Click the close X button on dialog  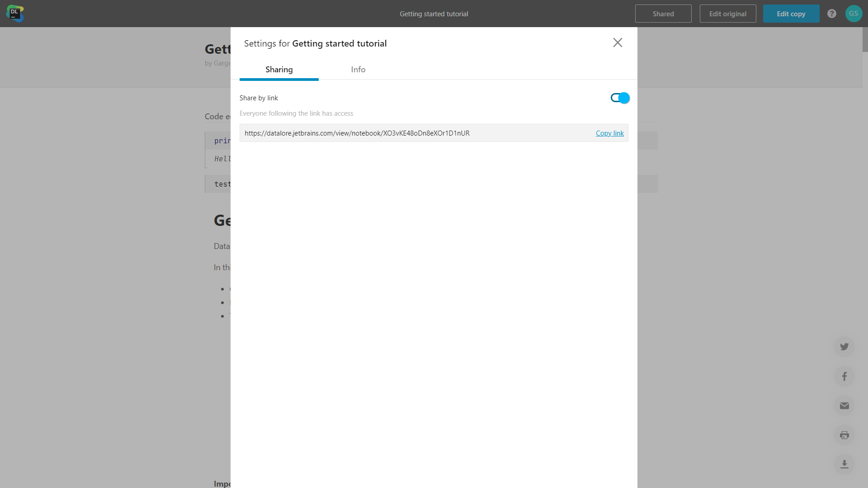coord(618,42)
